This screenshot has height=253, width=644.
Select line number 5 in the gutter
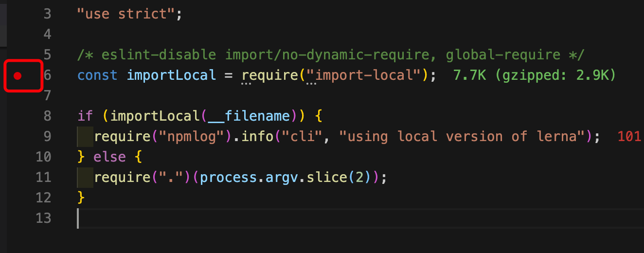pyautogui.click(x=47, y=54)
